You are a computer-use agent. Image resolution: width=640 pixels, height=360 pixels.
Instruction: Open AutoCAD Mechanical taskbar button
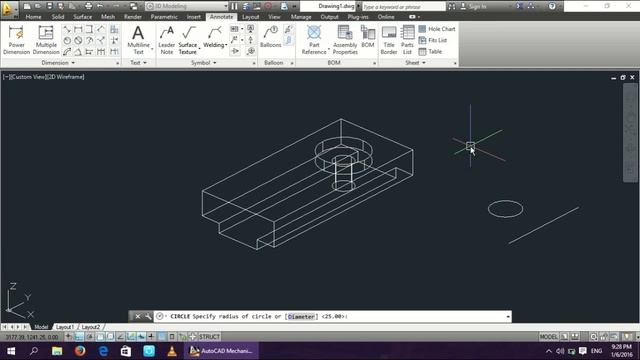coord(221,351)
